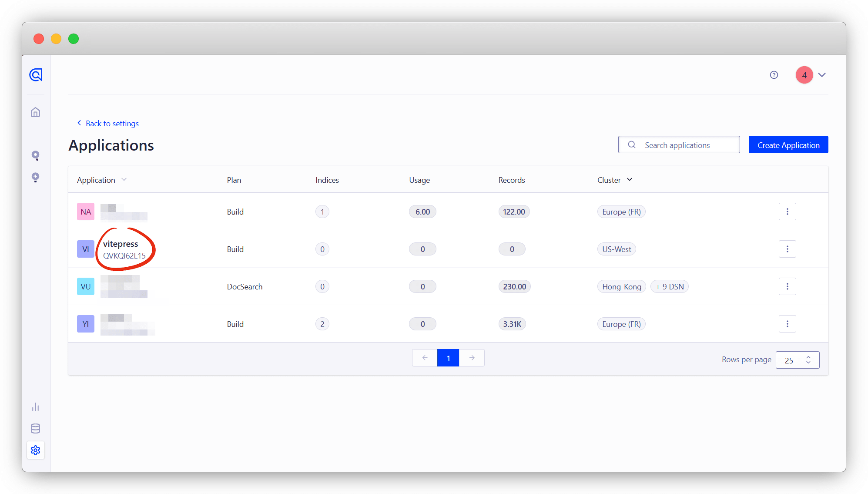
Task: Open the vitepress application
Action: [x=121, y=244]
